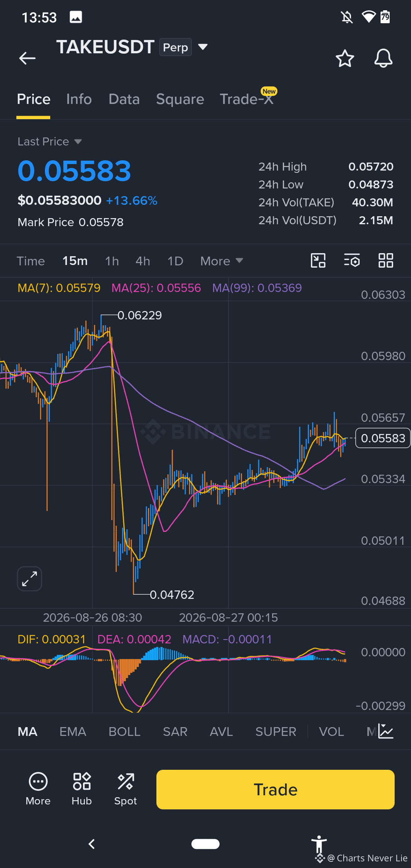Switch to the Data tab
The image size is (411, 868).
pos(124,99)
